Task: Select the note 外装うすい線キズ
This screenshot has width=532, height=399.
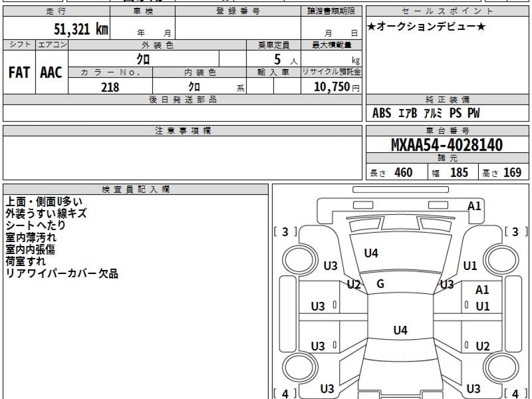Action: [46, 213]
